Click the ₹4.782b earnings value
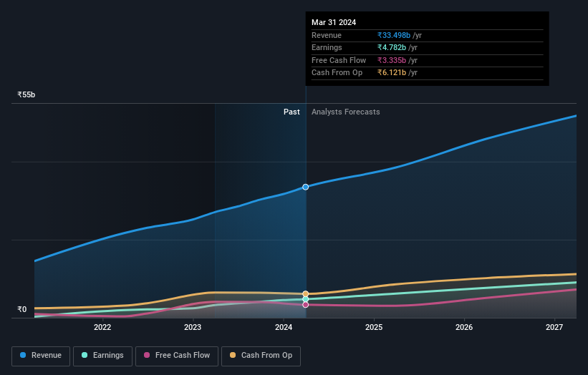Image resolution: width=588 pixels, height=375 pixels. [392, 47]
